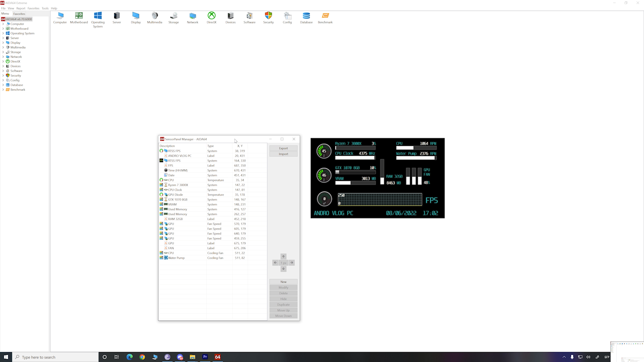Open the Server toolbar icon
The height and width of the screenshot is (362, 644).
pos(116,18)
